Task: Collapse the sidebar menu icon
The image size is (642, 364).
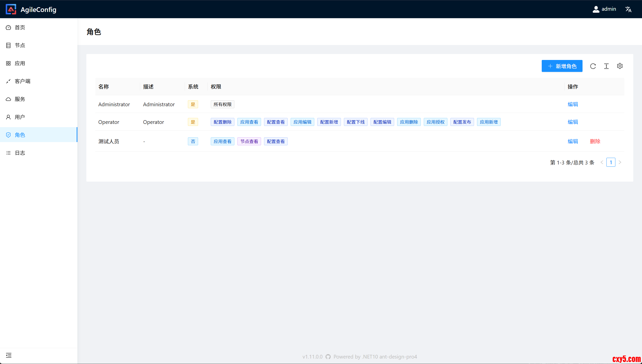Action: 9,355
